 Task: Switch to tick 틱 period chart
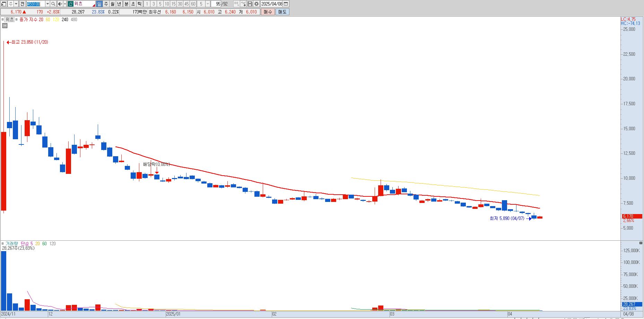pos(139,4)
